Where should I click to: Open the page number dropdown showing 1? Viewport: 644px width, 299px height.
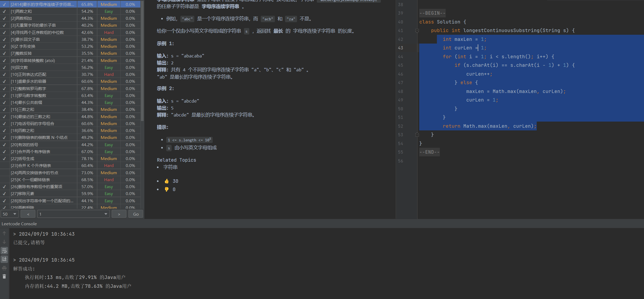point(73,214)
